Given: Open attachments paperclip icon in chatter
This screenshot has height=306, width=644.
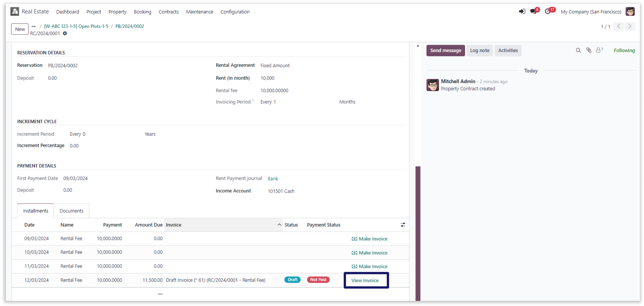Looking at the screenshot, I should (589, 50).
